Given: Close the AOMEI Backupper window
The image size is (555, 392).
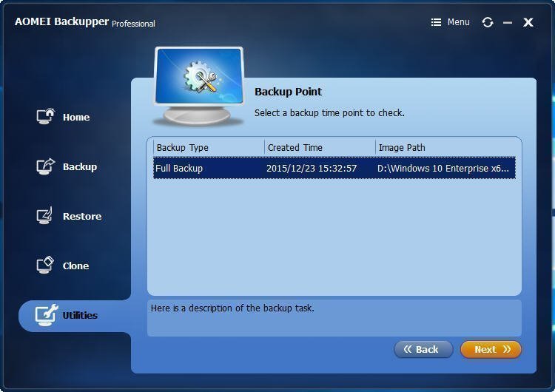Looking at the screenshot, I should coord(528,22).
